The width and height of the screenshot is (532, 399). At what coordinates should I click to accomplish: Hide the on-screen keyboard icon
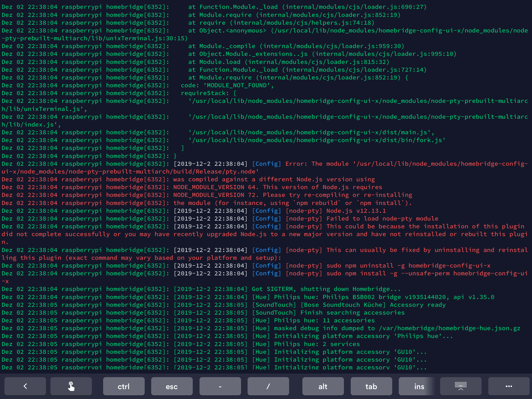[x=461, y=386]
